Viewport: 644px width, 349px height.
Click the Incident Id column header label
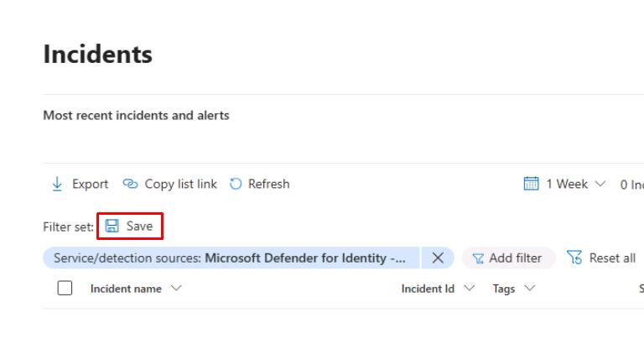point(428,289)
